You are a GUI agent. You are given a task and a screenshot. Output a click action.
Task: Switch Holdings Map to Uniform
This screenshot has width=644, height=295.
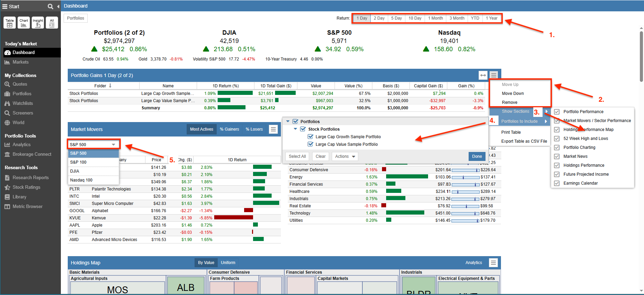pyautogui.click(x=228, y=263)
